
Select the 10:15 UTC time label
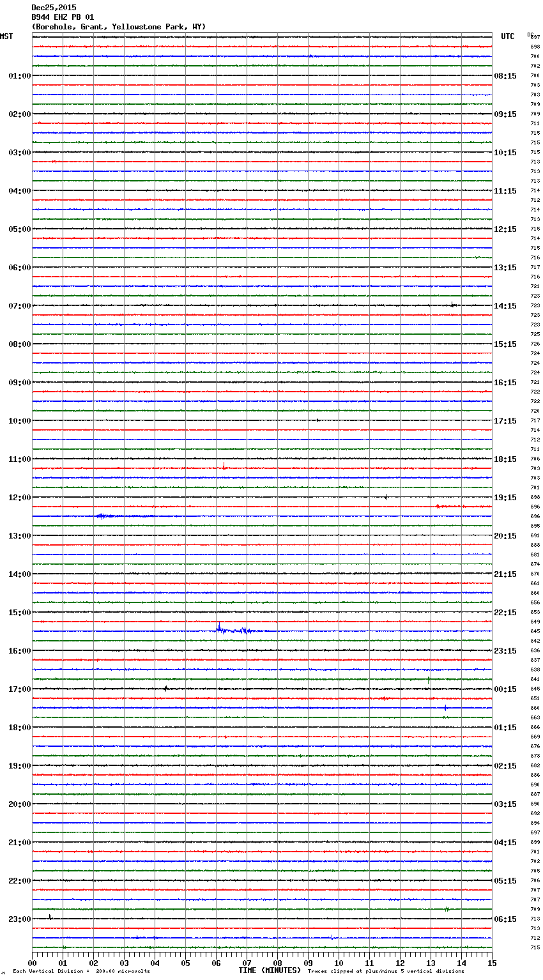505,153
